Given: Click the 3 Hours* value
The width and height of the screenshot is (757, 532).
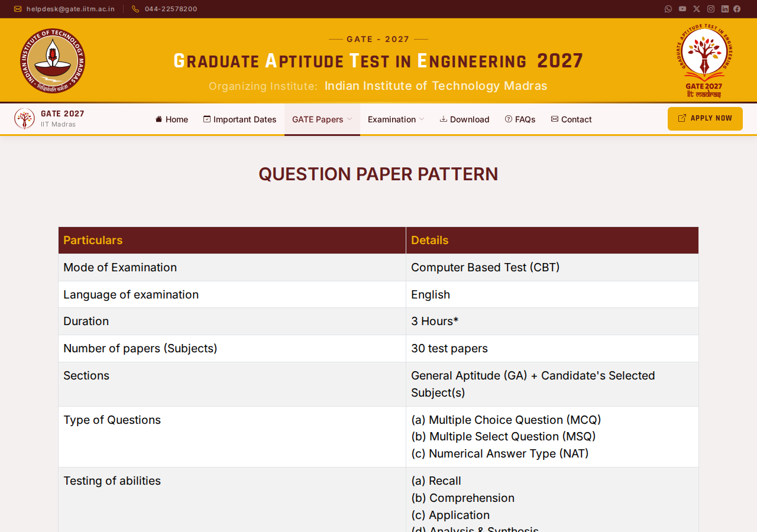Looking at the screenshot, I should 435,322.
